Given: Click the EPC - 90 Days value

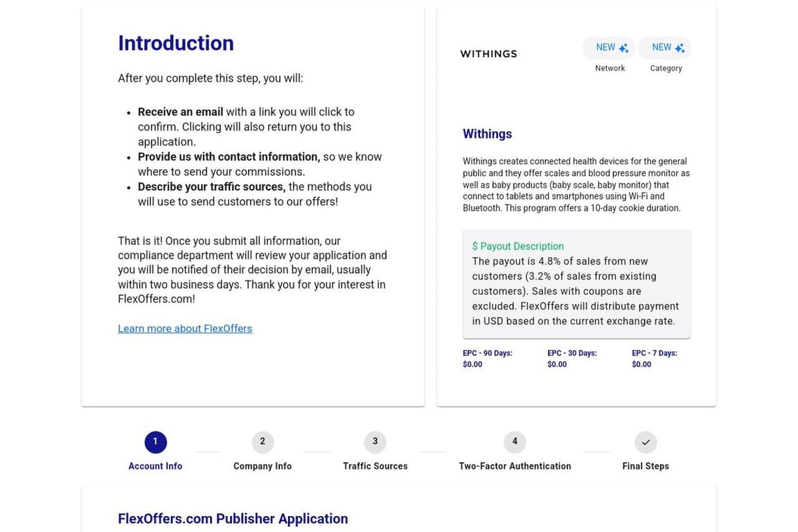Looking at the screenshot, I should pyautogui.click(x=472, y=364).
